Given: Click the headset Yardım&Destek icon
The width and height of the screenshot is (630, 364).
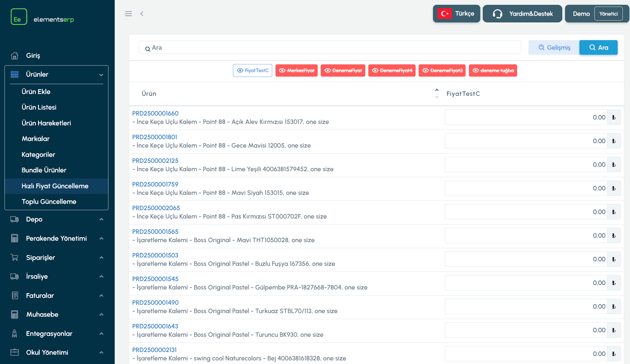Looking at the screenshot, I should 497,14.
